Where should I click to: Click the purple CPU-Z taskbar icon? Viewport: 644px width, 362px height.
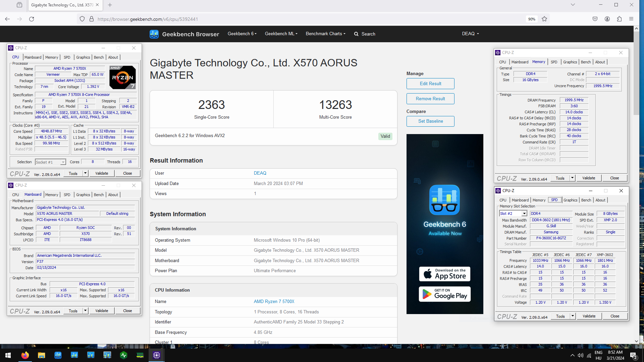[156, 355]
